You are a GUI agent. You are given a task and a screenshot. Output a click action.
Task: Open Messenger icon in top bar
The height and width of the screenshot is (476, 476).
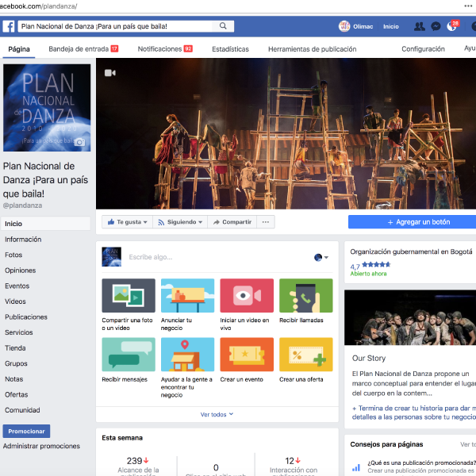[x=436, y=26]
